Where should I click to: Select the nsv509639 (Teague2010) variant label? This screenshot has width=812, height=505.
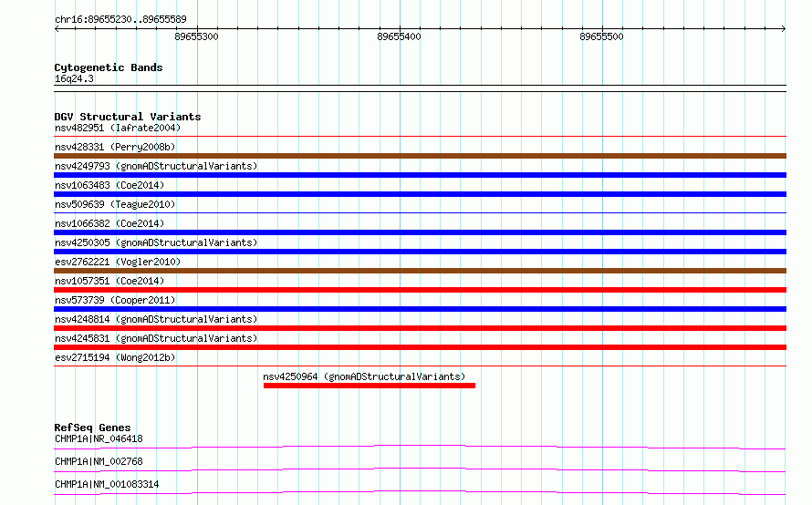tap(115, 204)
